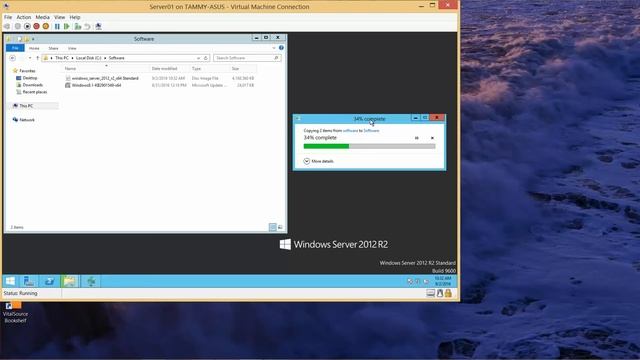This screenshot has width=640, height=360.
Task: Click the lock icon in VM status bar
Action: pyautogui.click(x=448, y=293)
